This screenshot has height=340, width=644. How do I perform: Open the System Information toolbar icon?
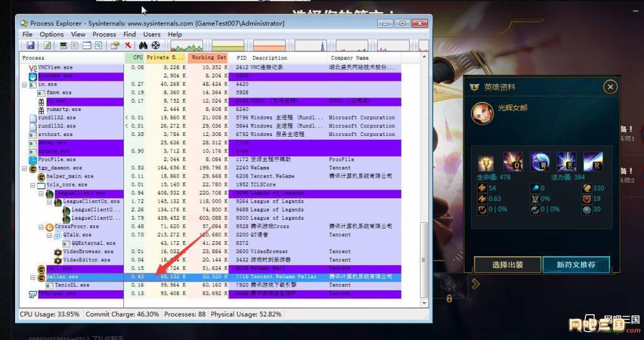63,45
